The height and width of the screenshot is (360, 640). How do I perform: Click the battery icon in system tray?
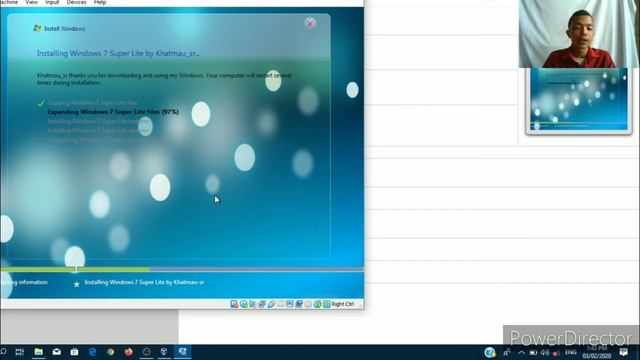tap(533, 352)
